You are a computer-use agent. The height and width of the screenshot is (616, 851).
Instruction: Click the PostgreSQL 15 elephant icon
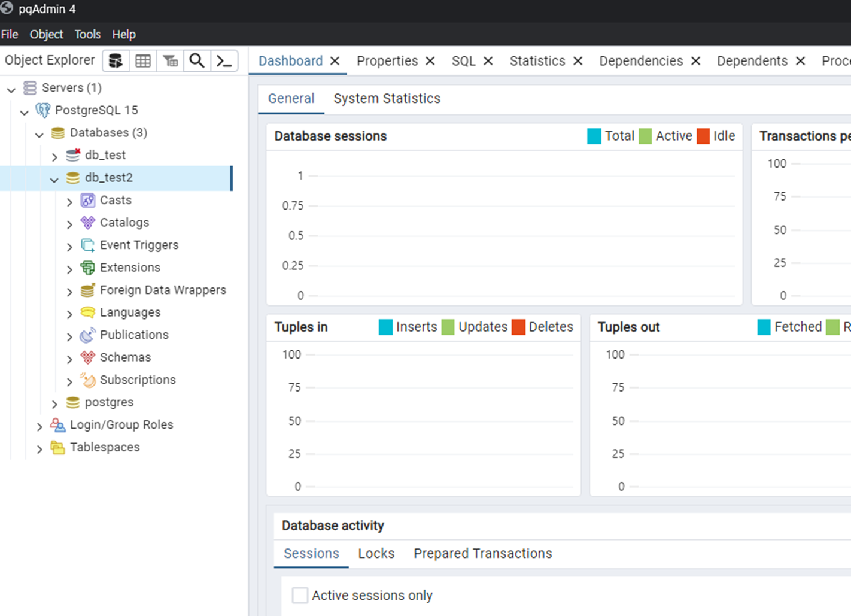pos(43,110)
